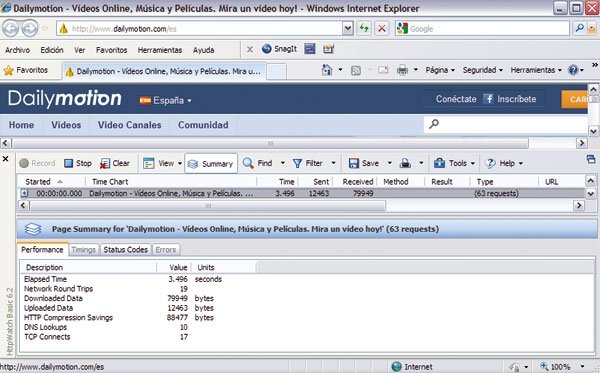Screen dimensions: 600x373
Task: Open the SnagIt toolbar button
Action: (280, 49)
